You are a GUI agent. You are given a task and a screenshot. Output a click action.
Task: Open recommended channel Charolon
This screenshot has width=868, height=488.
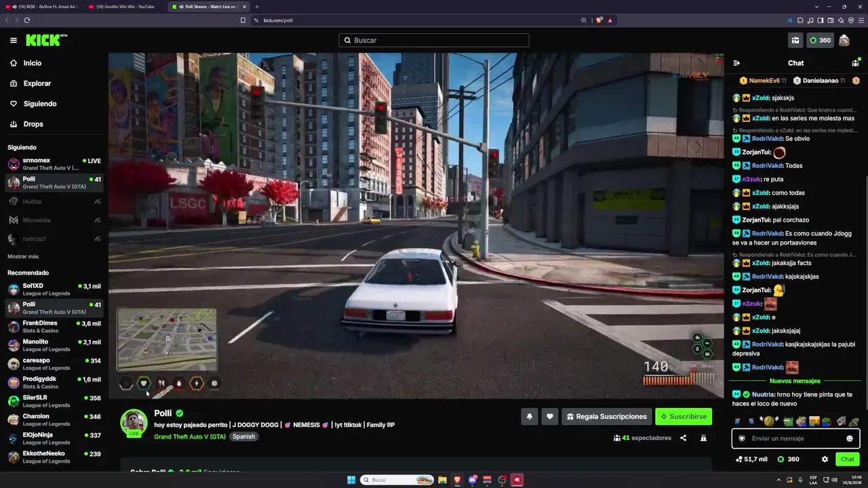tap(54, 420)
